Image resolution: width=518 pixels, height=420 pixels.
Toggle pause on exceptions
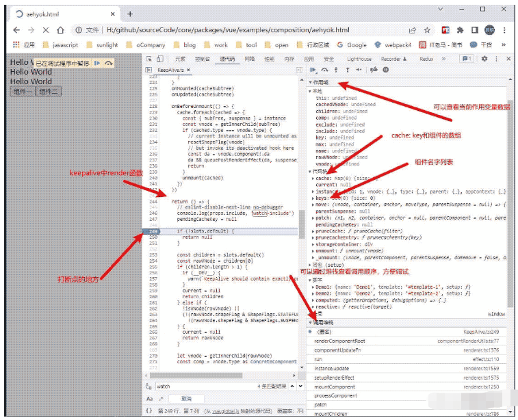[385, 70]
